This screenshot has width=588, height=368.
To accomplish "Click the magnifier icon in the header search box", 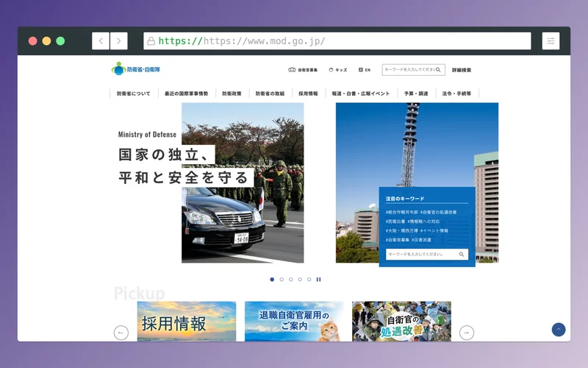I will pyautogui.click(x=438, y=70).
